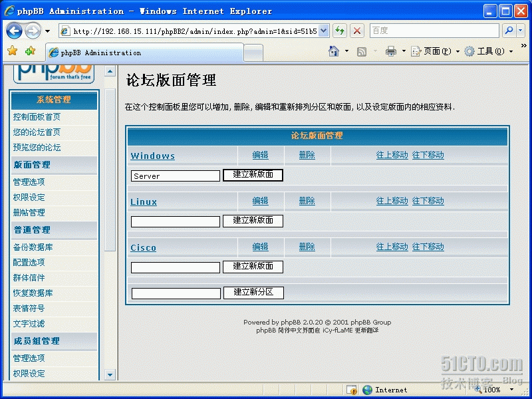The height and width of the screenshot is (399, 532).
Task: Open the search provider dropdown arrow
Action: click(521, 31)
